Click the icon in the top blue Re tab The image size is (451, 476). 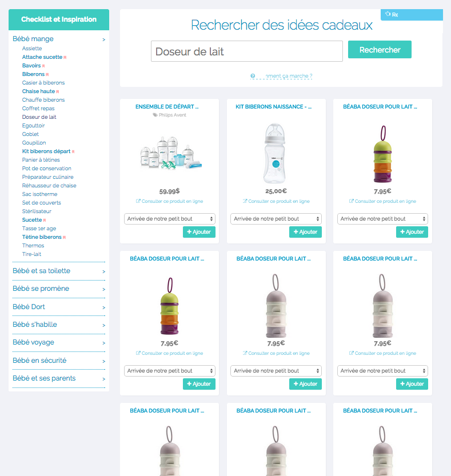[x=388, y=14]
